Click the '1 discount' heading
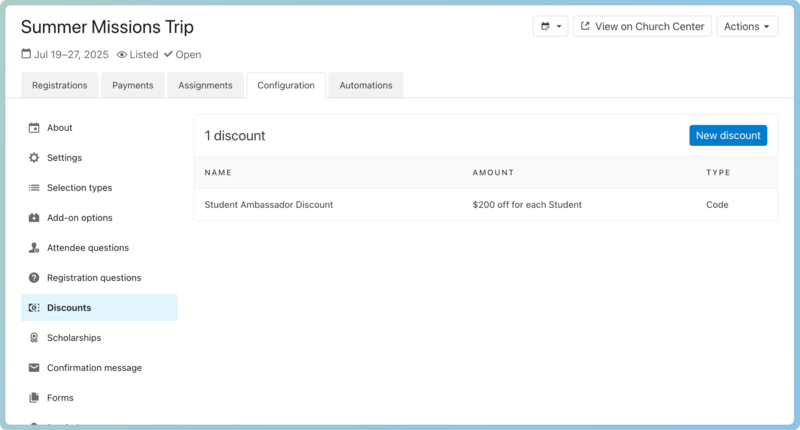 coord(235,136)
